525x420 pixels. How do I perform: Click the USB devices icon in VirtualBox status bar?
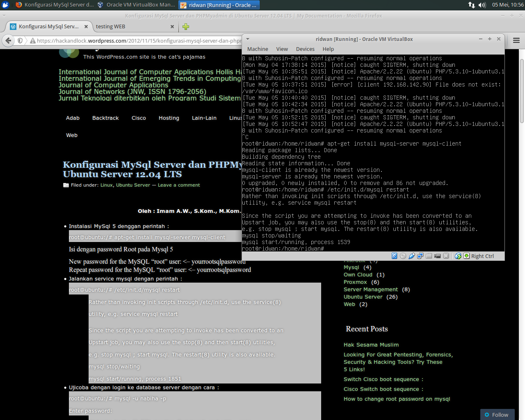tap(412, 256)
